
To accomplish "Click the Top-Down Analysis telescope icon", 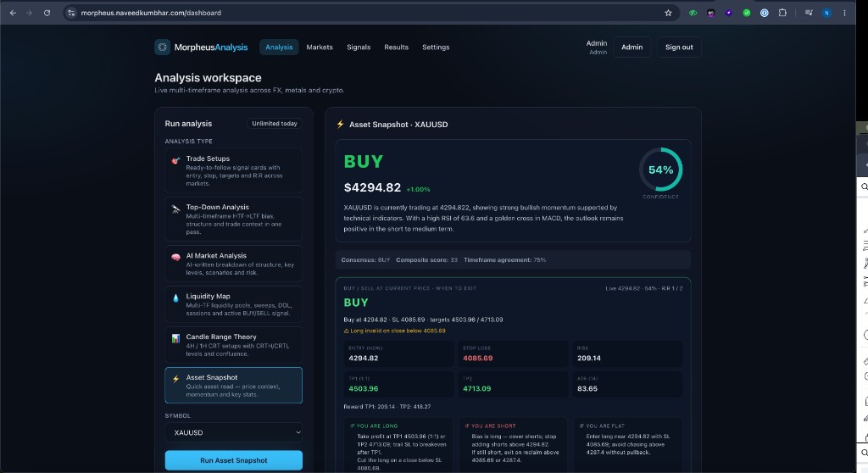I will pos(175,209).
